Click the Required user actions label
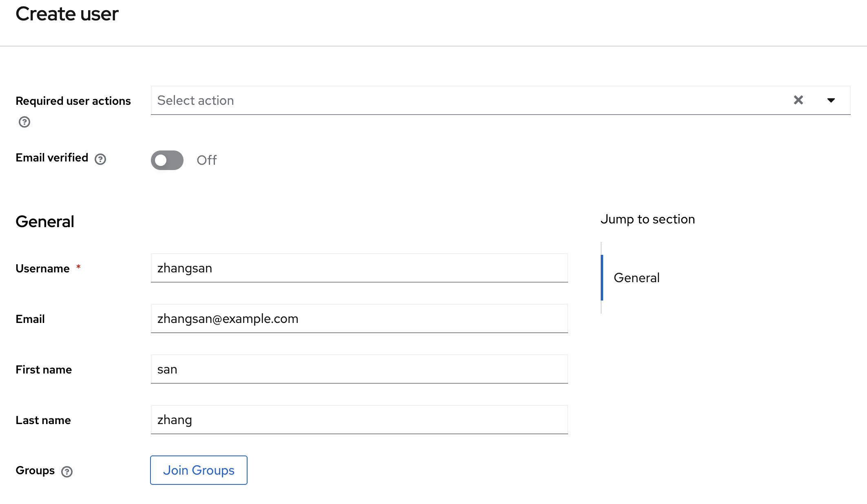The width and height of the screenshot is (867, 504). click(x=73, y=101)
